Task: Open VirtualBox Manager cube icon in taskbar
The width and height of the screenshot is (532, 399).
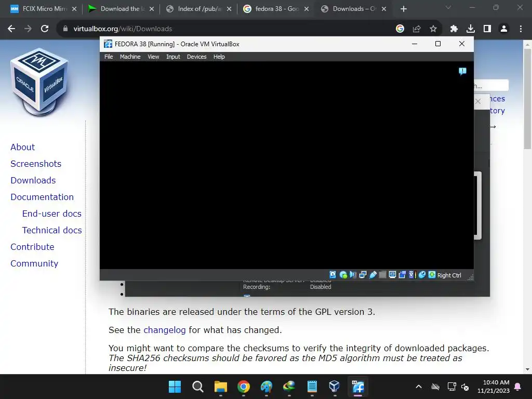Action: (334, 387)
